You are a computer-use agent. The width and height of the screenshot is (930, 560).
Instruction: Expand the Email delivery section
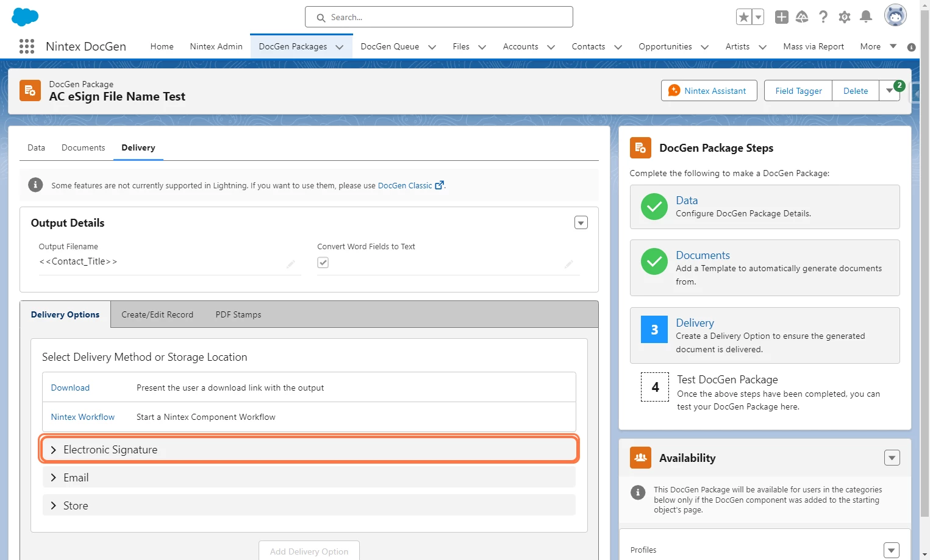[x=309, y=477]
